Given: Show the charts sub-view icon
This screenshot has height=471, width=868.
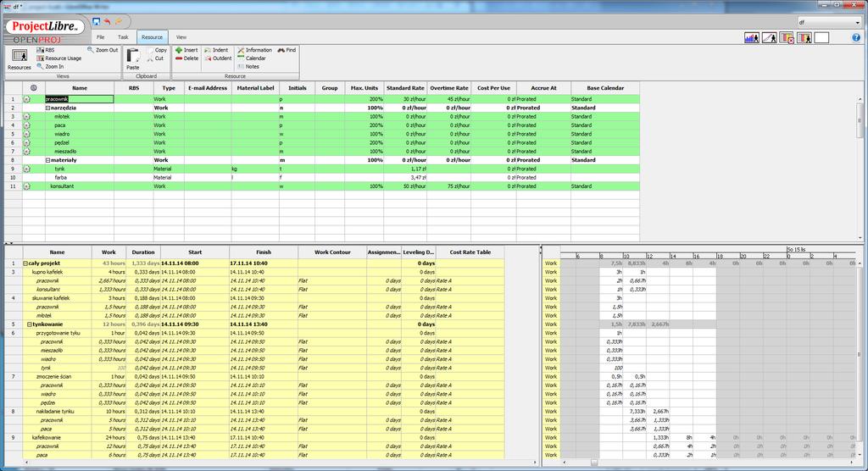Looking at the screenshot, I should [x=769, y=37].
